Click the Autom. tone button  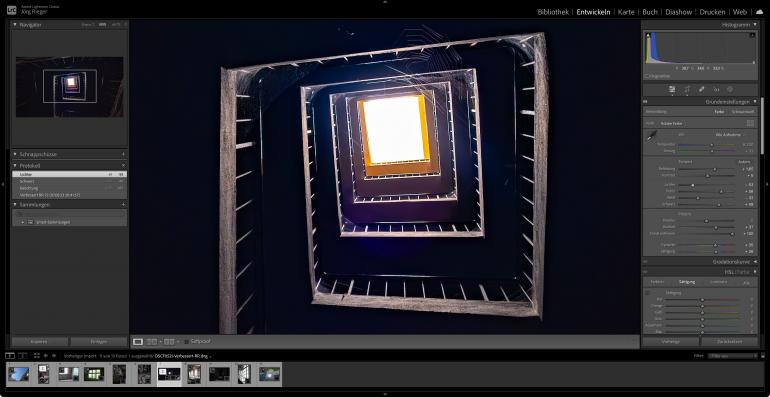click(743, 162)
